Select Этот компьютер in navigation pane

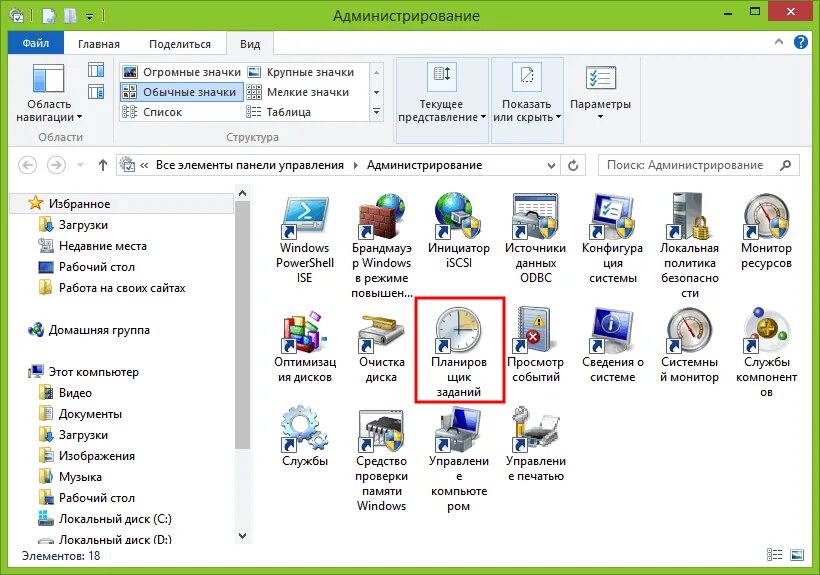[x=94, y=372]
